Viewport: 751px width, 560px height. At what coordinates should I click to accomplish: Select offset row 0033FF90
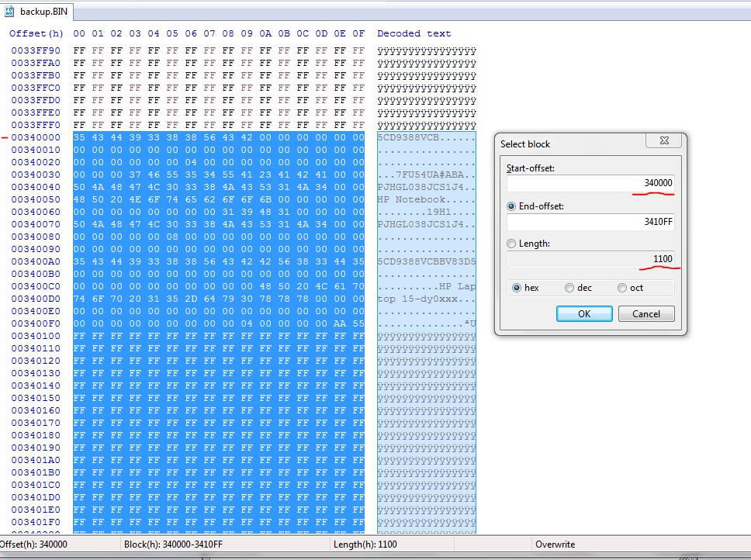tap(36, 50)
